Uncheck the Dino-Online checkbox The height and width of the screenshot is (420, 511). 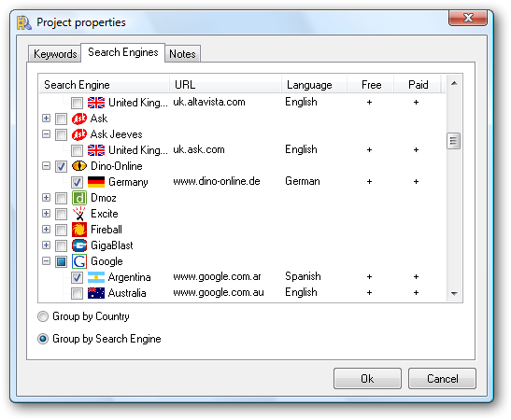pyautogui.click(x=61, y=166)
